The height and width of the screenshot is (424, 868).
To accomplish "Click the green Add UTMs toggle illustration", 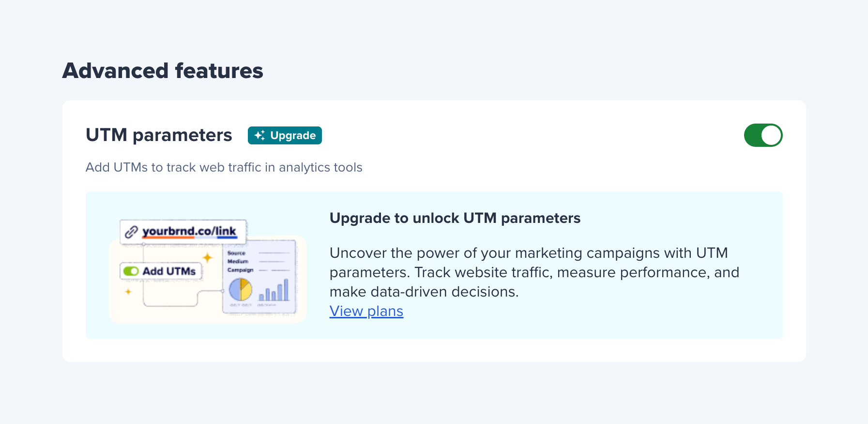I will click(x=131, y=271).
